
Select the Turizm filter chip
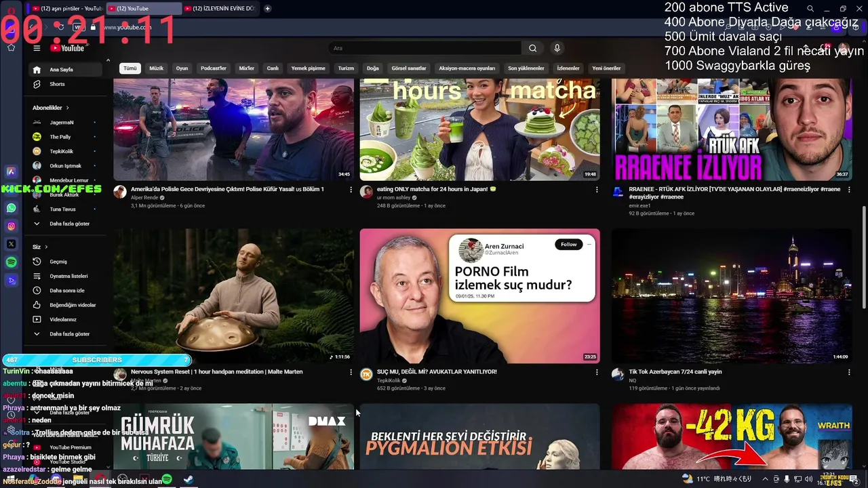(346, 68)
